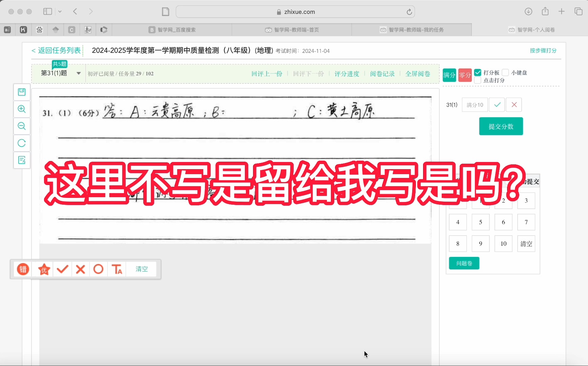
Task: Reload the zhixue.com page
Action: 409,12
